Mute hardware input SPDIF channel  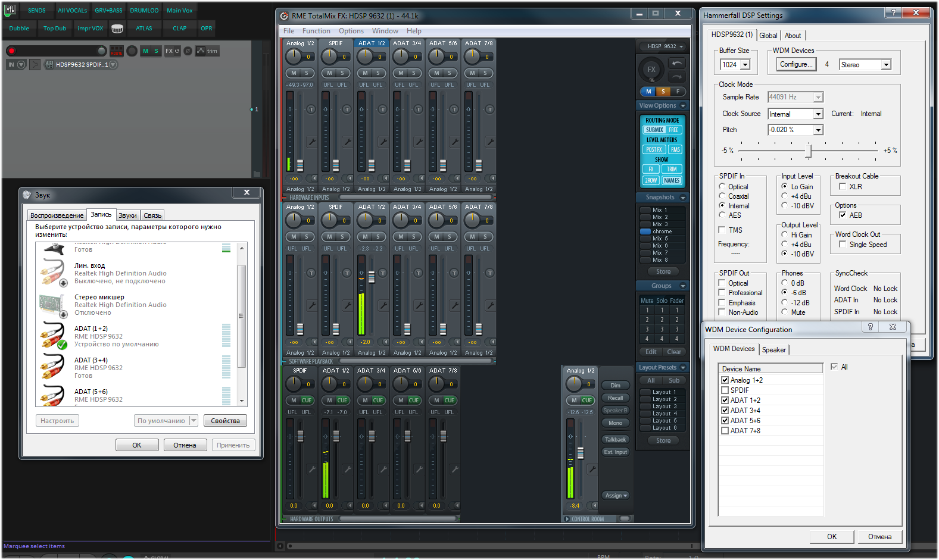[329, 73]
